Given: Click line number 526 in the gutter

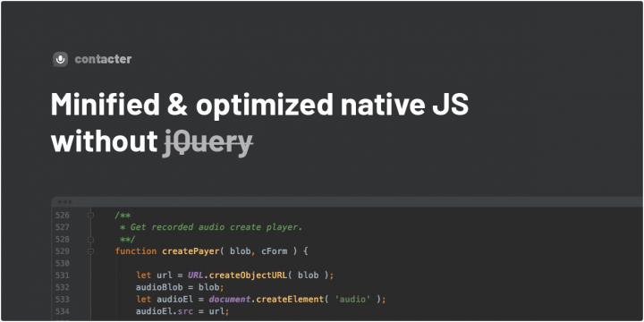Looking at the screenshot, I should (x=63, y=216).
